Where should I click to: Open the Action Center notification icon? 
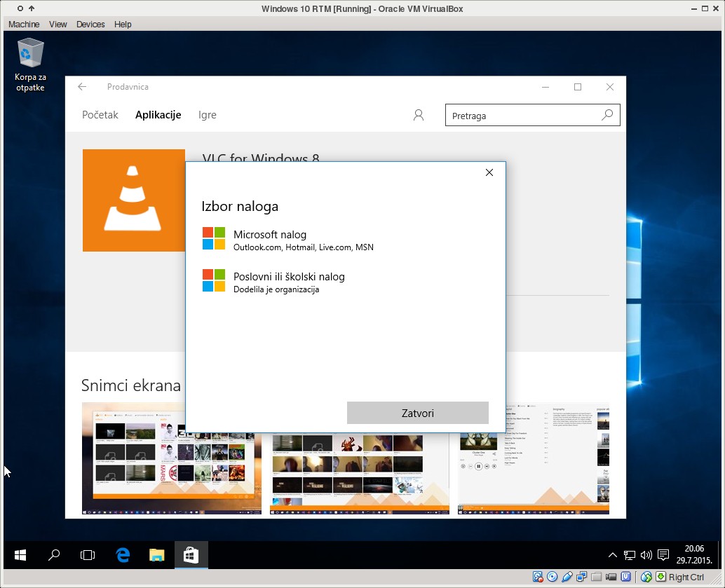point(663,555)
